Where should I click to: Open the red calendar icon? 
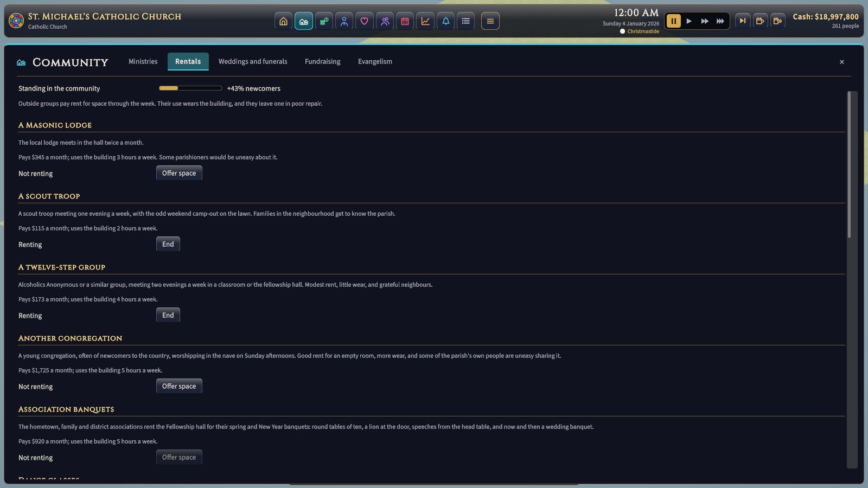click(405, 21)
